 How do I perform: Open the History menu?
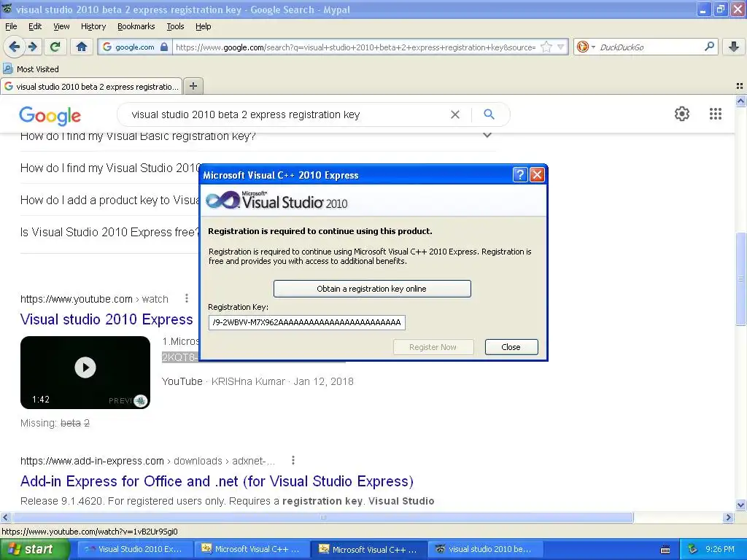(x=93, y=26)
